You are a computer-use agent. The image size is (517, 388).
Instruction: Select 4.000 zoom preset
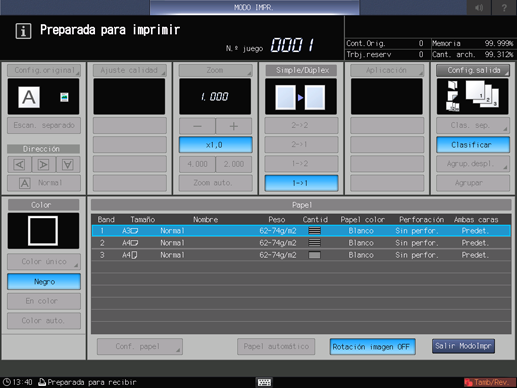point(197,164)
